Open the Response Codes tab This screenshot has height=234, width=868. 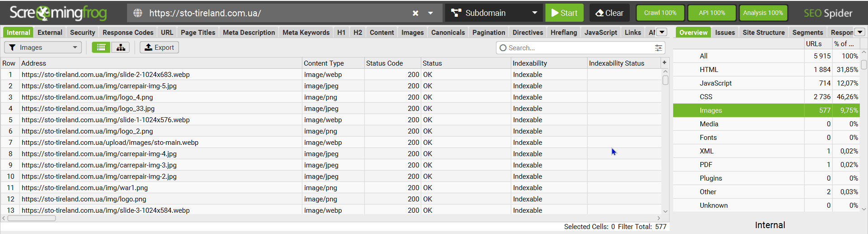(x=128, y=33)
